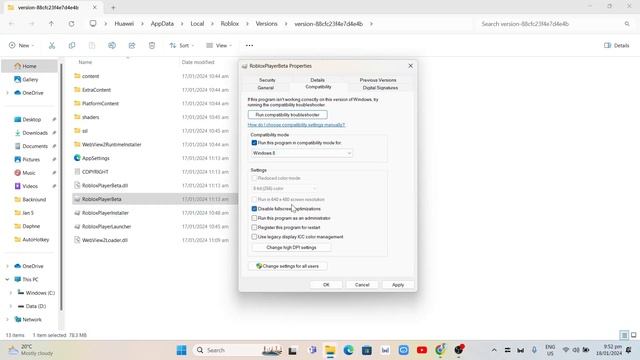Switch to details list view icon
The image size is (640, 360).
624,335
